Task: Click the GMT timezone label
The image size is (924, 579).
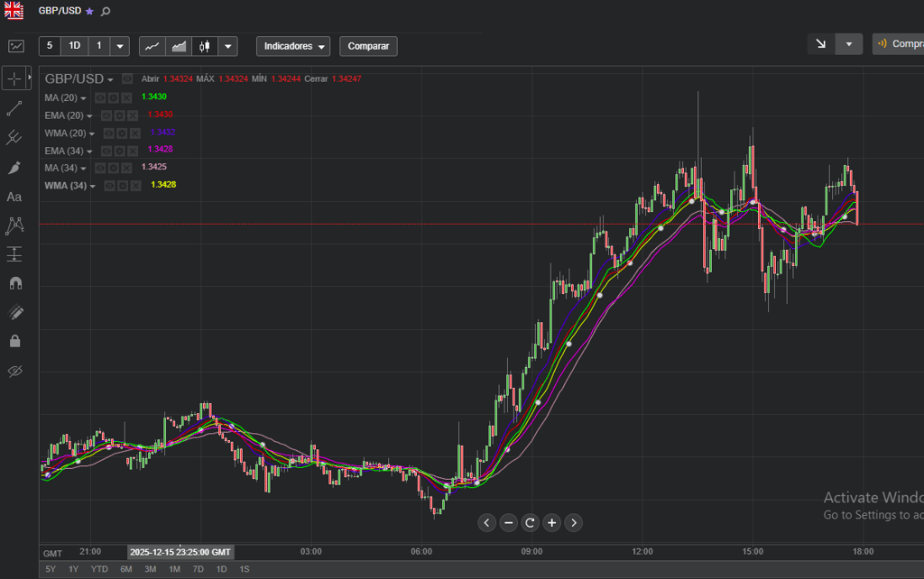Action: (52, 553)
